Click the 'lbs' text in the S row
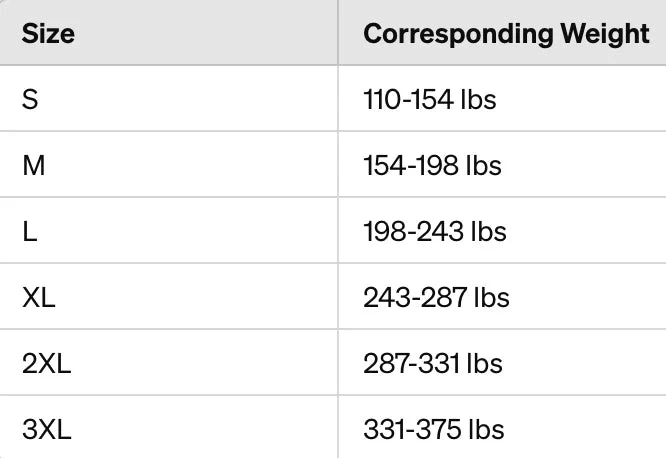The image size is (666, 458). click(478, 100)
